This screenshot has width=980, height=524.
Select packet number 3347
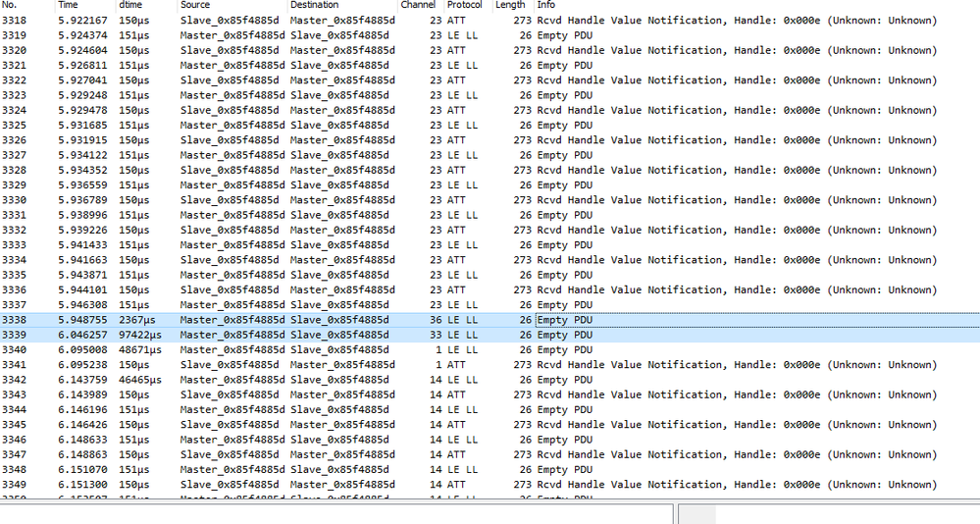click(x=14, y=456)
